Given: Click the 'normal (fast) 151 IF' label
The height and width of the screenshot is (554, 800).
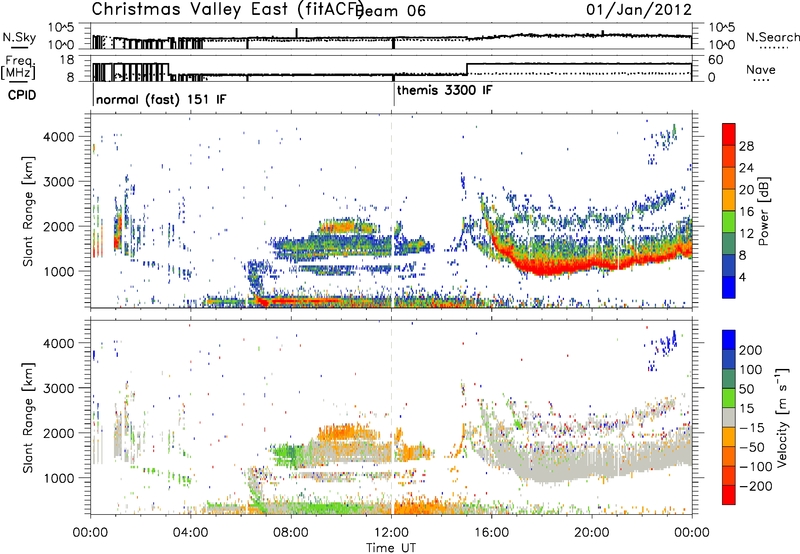Looking at the screenshot, I should point(161,99).
